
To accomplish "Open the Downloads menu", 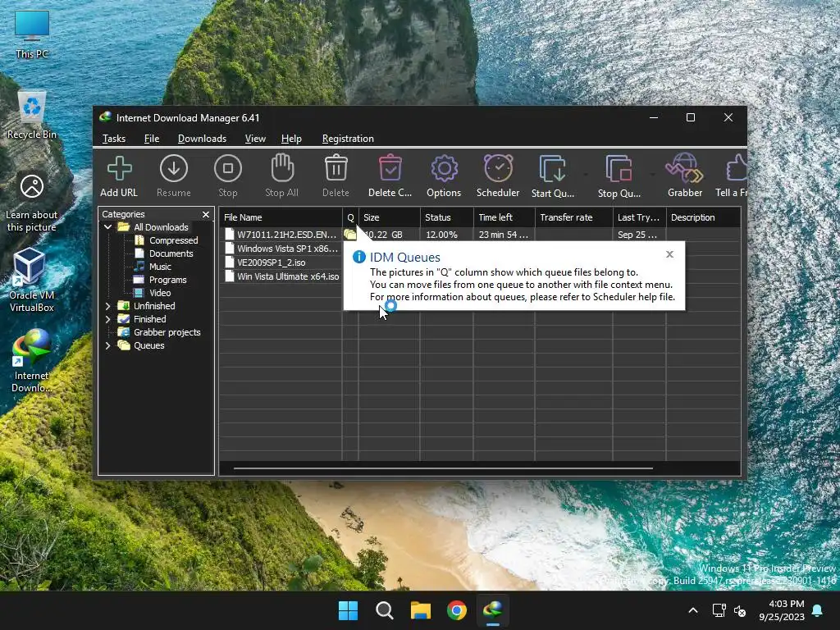I will pyautogui.click(x=202, y=138).
